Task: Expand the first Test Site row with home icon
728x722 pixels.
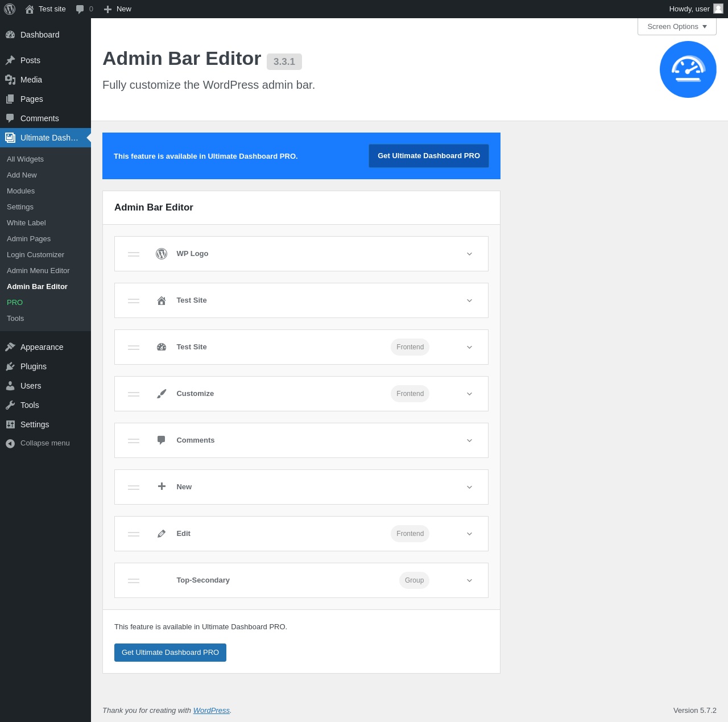Action: tap(470, 300)
